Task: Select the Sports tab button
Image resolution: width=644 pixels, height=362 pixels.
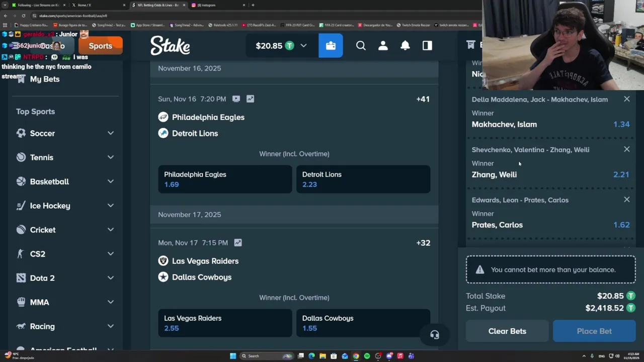Action: click(100, 46)
